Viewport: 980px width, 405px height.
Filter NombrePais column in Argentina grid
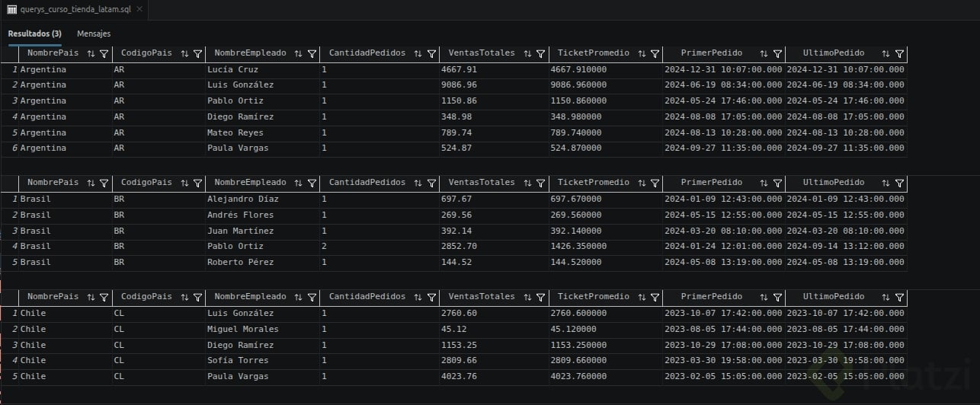point(104,54)
